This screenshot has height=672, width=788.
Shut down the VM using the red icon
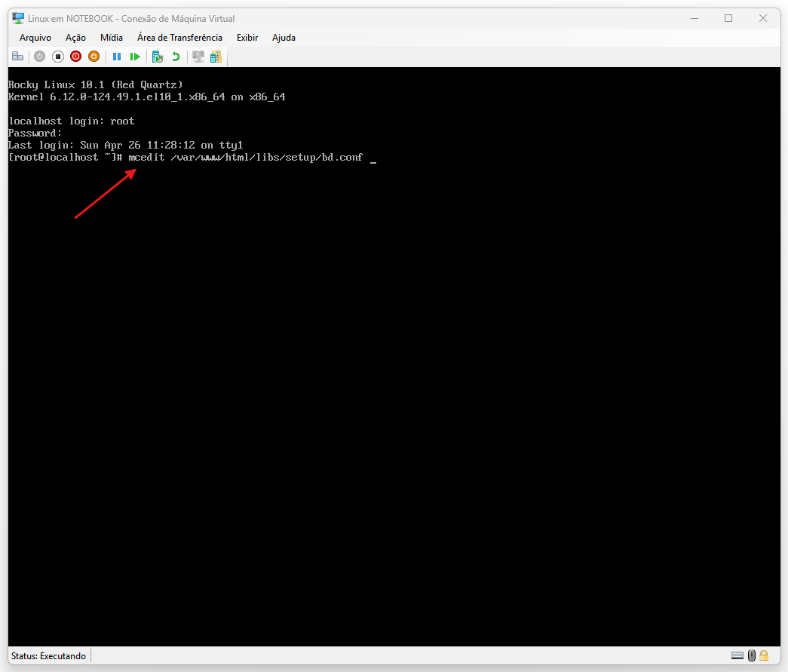coord(75,57)
